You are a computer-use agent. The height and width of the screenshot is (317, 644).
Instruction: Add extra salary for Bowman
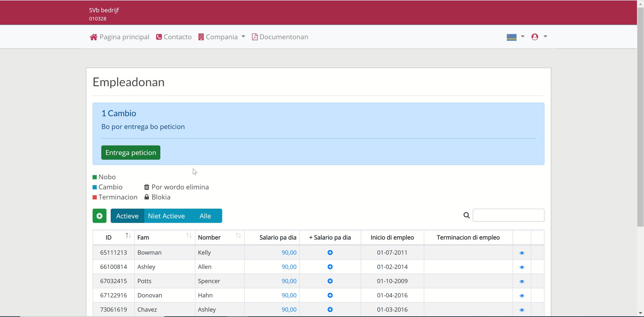[x=330, y=253]
